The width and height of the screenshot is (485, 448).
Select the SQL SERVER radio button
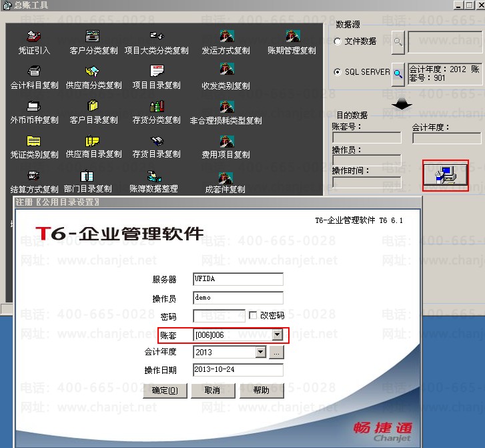(x=338, y=72)
